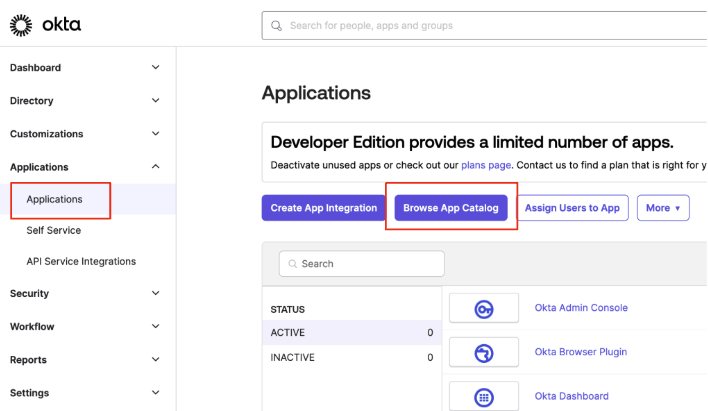Open Applications sub-item in sidebar
Viewport: 708px width, 411px height.
point(54,199)
